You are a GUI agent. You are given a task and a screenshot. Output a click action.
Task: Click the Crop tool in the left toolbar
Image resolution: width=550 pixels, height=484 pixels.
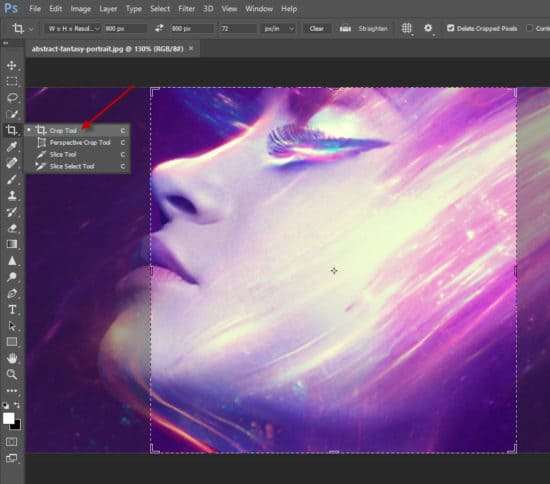pos(12,130)
